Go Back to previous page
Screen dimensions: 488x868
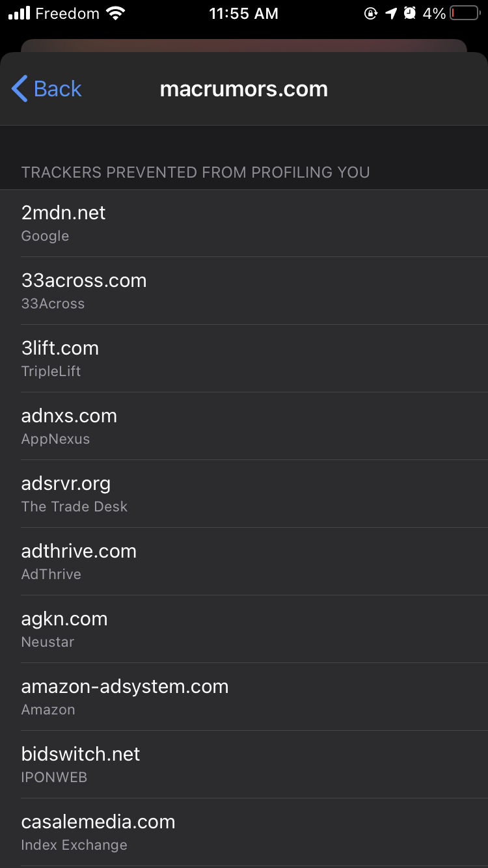pyautogui.click(x=47, y=88)
